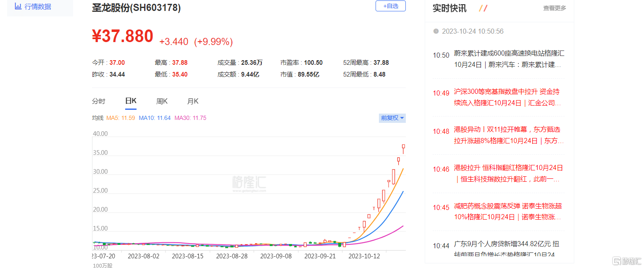
Task: Click the 行情数据 bar chart icon
Action: point(18,6)
